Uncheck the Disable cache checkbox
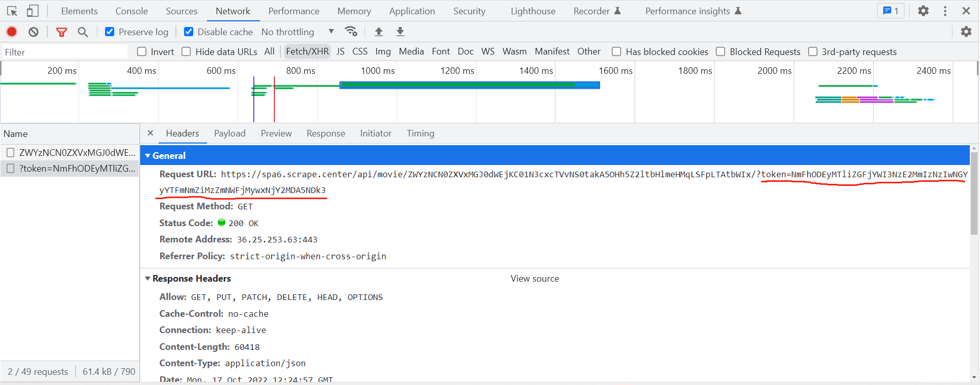The width and height of the screenshot is (980, 385). (189, 32)
